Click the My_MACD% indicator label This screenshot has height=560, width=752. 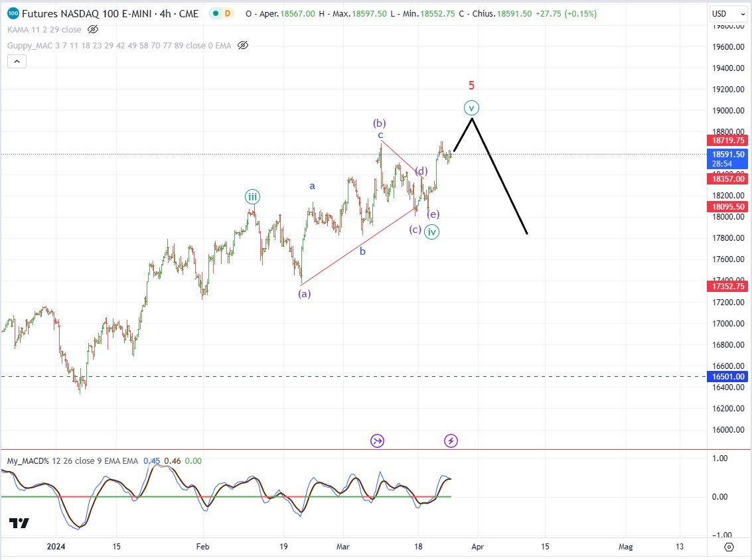click(x=72, y=460)
